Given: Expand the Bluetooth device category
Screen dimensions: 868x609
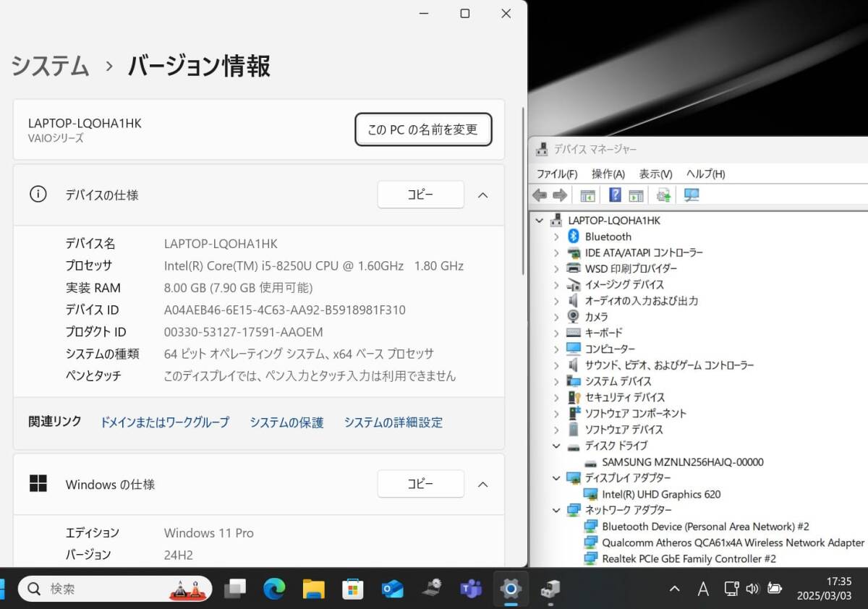Looking at the screenshot, I should pos(556,237).
